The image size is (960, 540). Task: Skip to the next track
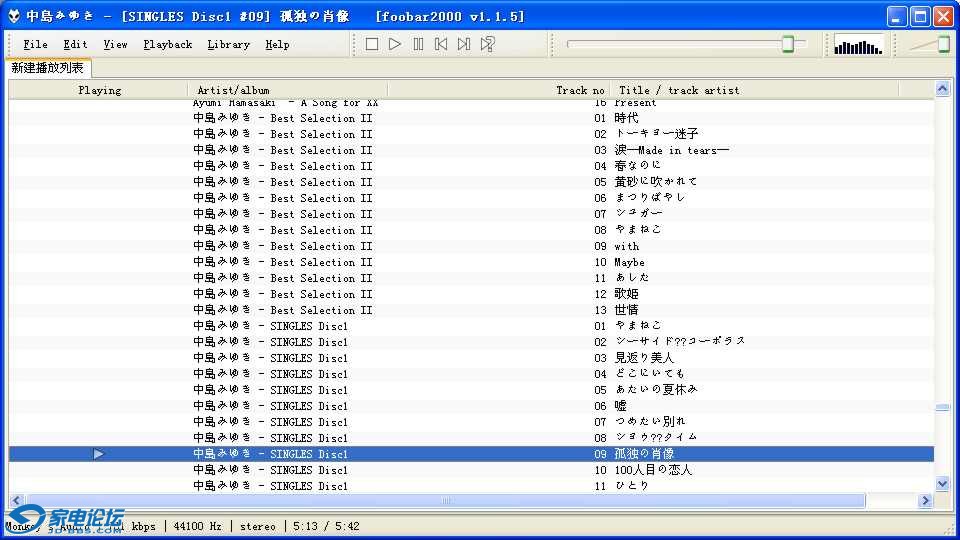[464, 44]
